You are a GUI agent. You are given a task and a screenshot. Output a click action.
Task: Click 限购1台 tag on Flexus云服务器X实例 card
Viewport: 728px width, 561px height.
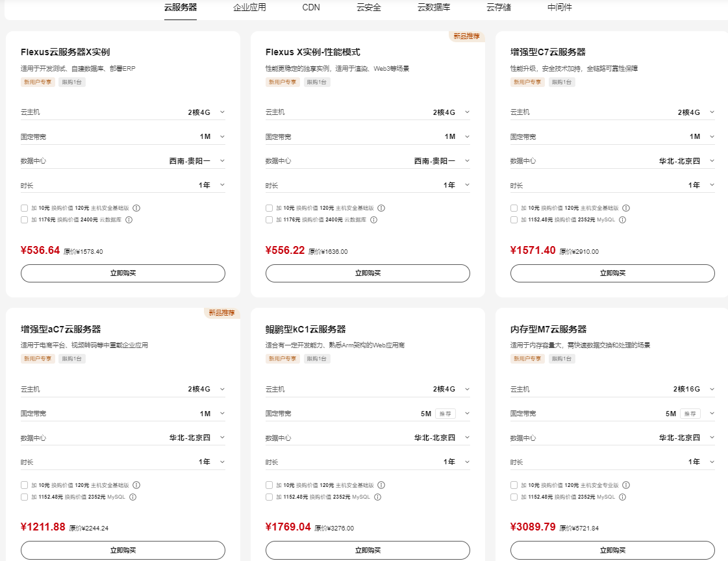click(x=71, y=82)
